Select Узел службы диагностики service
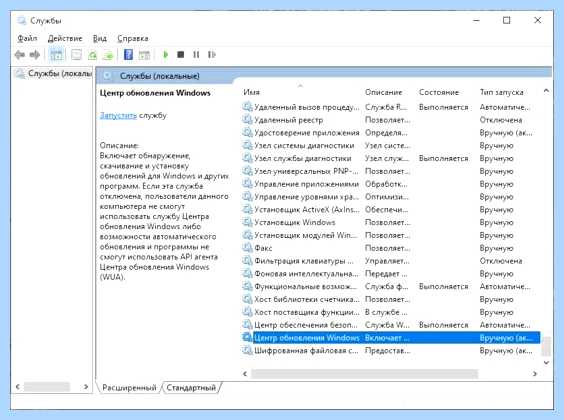The image size is (564, 420). tap(303, 158)
